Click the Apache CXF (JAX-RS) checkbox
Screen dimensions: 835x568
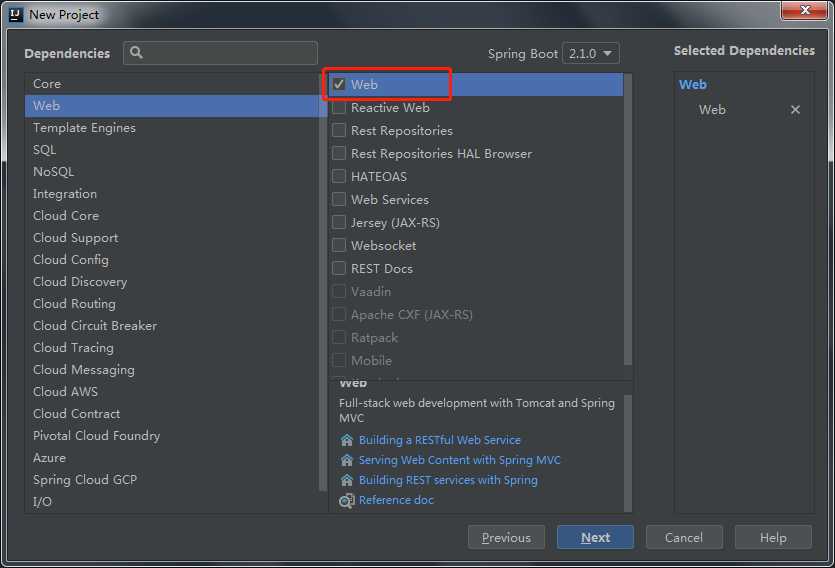pyautogui.click(x=339, y=314)
